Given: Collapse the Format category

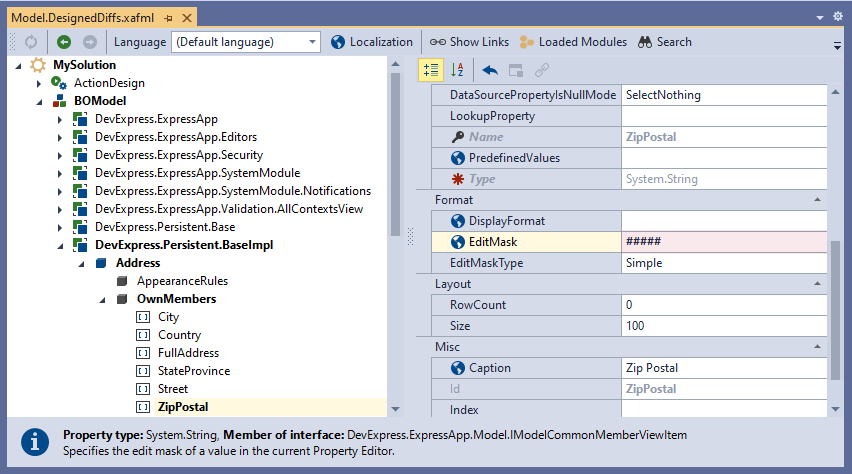Looking at the screenshot, I should [x=817, y=199].
